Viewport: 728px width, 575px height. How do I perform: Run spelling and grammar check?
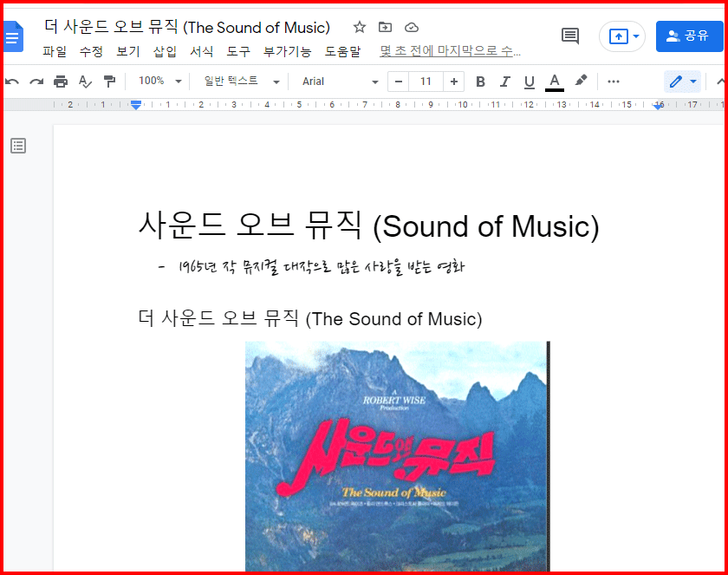(85, 82)
